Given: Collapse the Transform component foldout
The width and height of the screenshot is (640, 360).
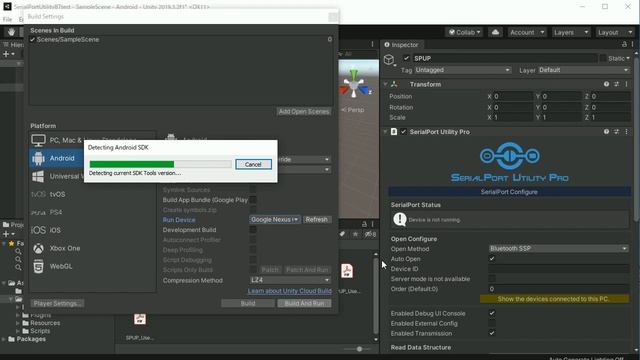Looking at the screenshot, I should tap(385, 84).
